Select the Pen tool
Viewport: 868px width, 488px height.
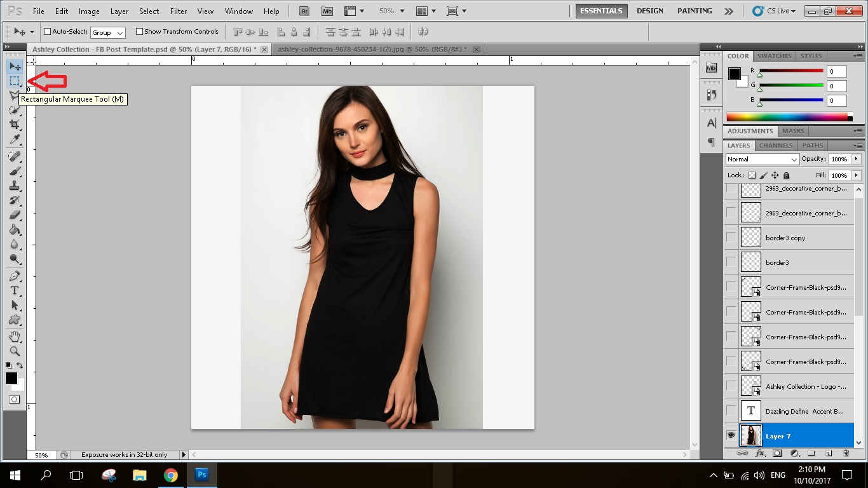tap(15, 276)
